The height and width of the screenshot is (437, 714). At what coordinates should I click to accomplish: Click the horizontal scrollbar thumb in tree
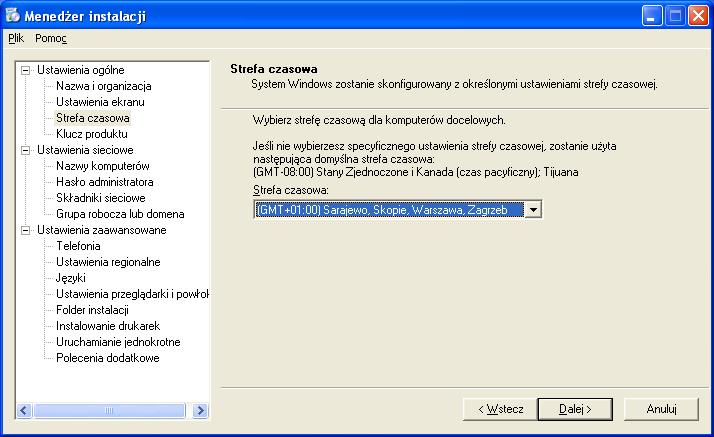pyautogui.click(x=109, y=411)
